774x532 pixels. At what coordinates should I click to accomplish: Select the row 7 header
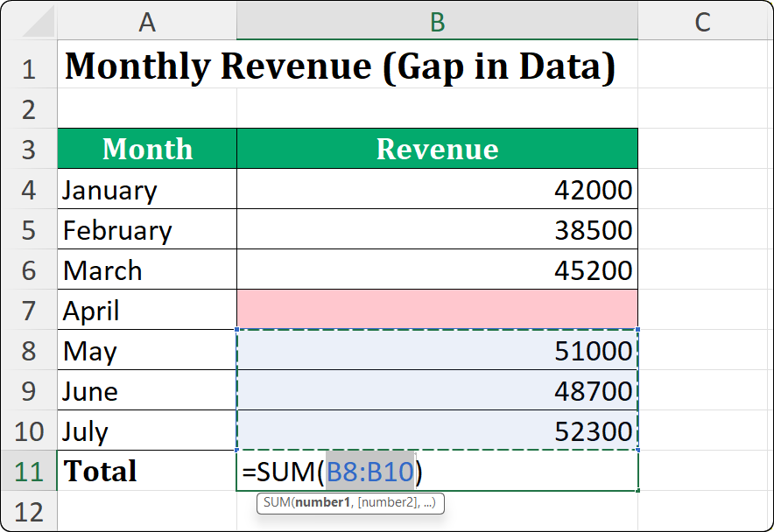tap(29, 311)
